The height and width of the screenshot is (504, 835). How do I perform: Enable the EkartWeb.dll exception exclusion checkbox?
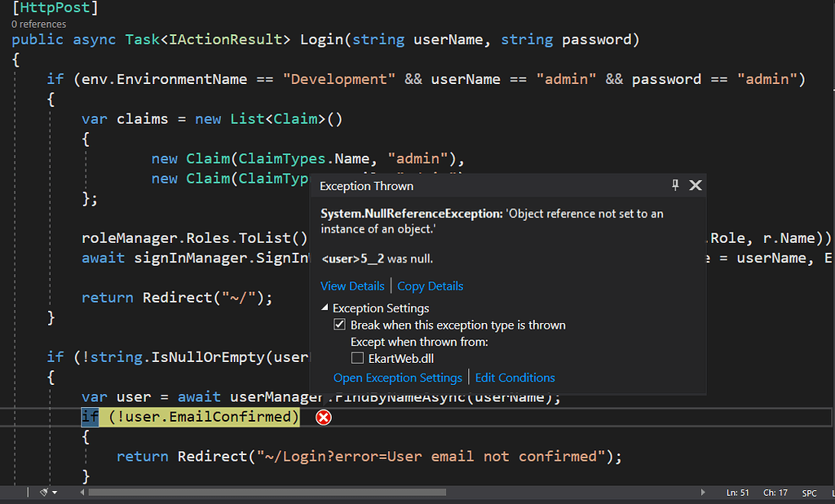(357, 358)
